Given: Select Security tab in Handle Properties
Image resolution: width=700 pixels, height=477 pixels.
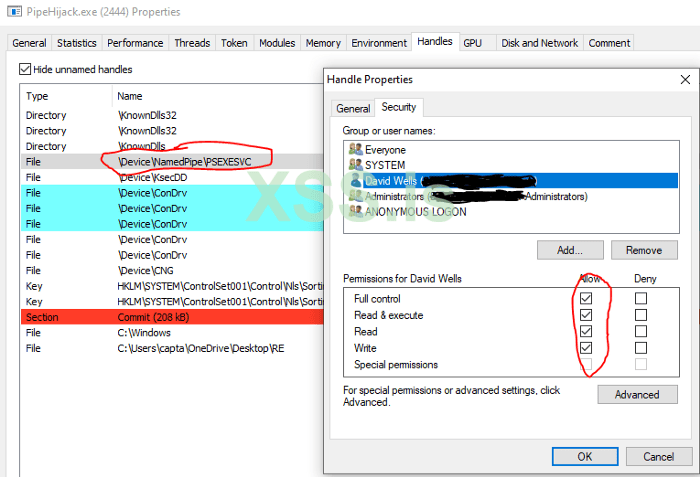Looking at the screenshot, I should tap(399, 107).
